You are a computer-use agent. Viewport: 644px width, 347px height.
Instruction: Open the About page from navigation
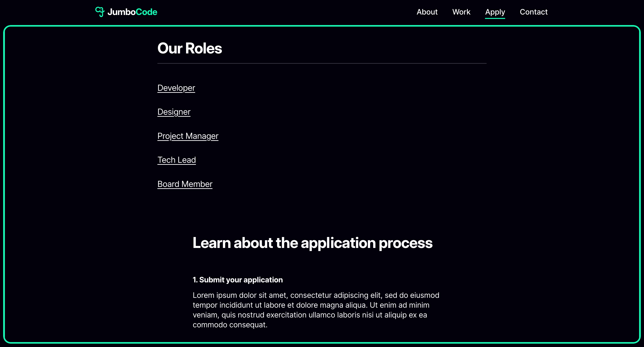[x=427, y=12]
